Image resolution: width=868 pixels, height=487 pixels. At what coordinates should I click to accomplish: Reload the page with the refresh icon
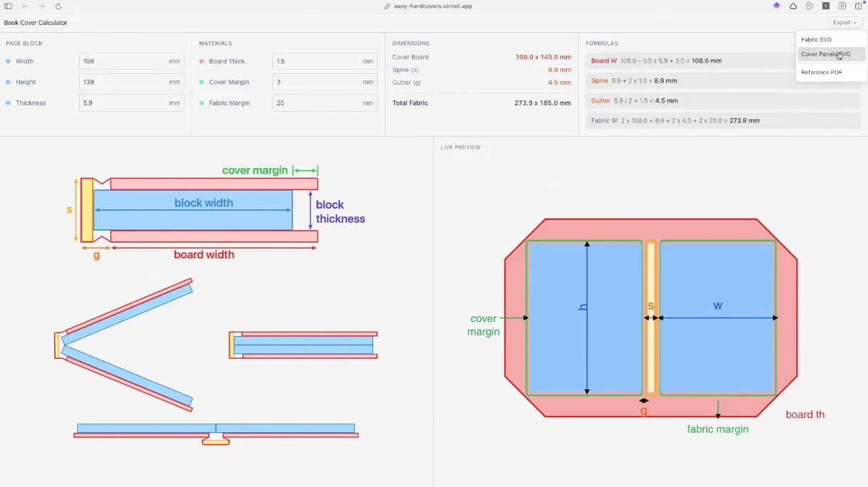click(58, 6)
